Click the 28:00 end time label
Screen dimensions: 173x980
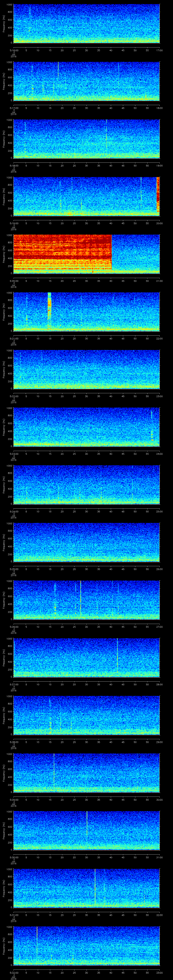159,684
